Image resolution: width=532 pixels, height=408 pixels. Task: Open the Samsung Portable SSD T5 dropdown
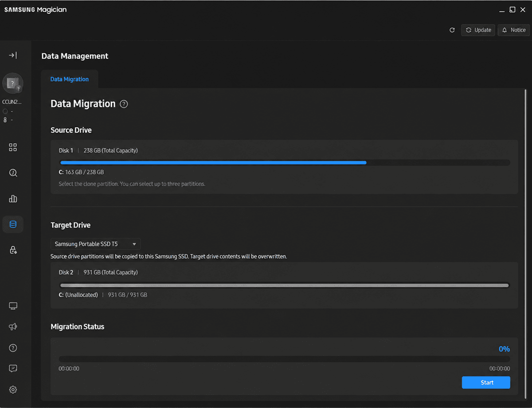click(x=96, y=244)
